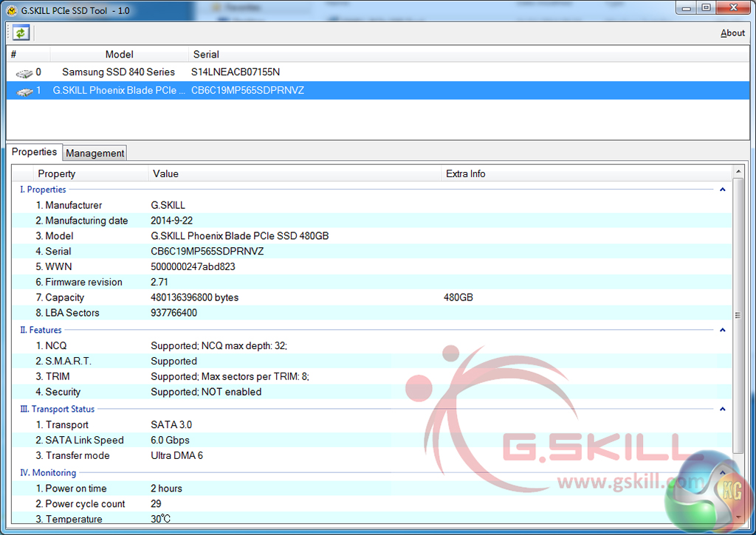The width and height of the screenshot is (756, 535).
Task: Click the TRIM Max sectors value
Action: click(230, 377)
